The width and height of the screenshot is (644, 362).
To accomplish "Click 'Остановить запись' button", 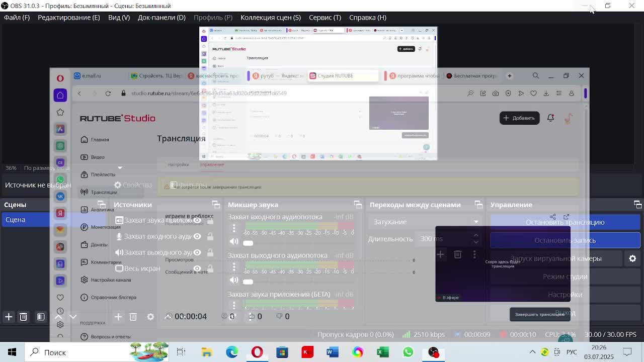I will tap(565, 240).
